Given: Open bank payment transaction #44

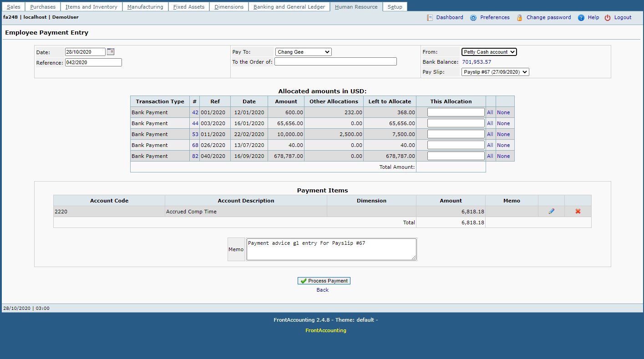Looking at the screenshot, I should click(195, 123).
